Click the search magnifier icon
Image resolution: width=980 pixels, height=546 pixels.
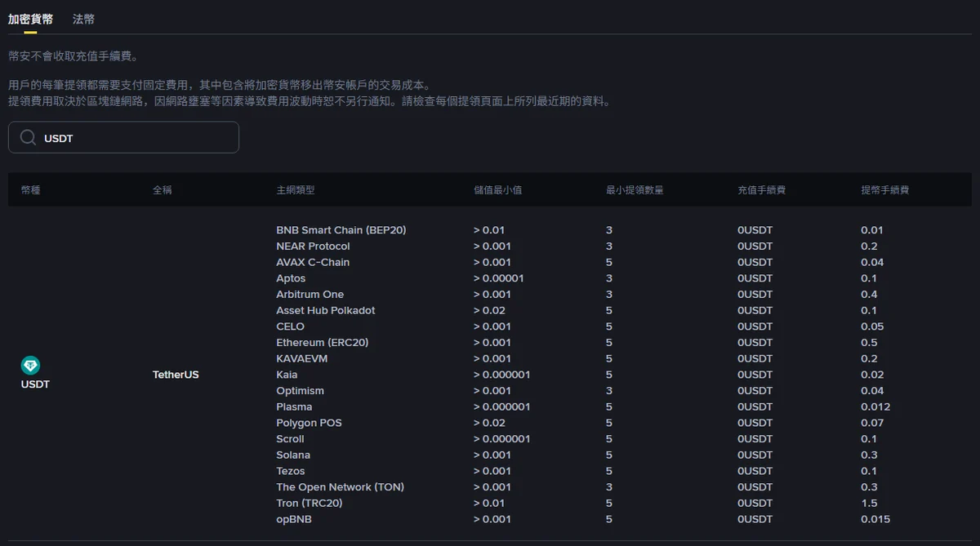28,138
